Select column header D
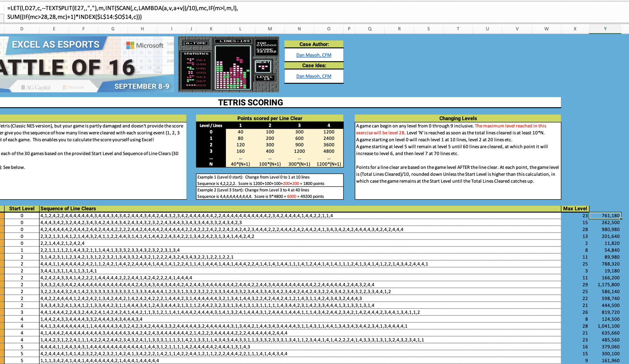Screen dimensions: 629x364 click(21, 29)
